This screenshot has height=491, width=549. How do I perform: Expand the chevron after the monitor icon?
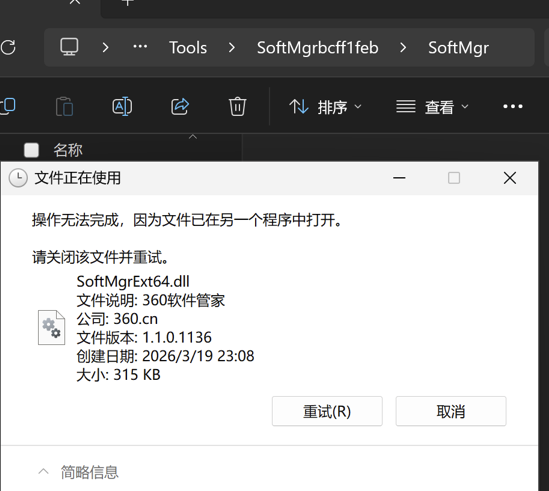(x=105, y=47)
